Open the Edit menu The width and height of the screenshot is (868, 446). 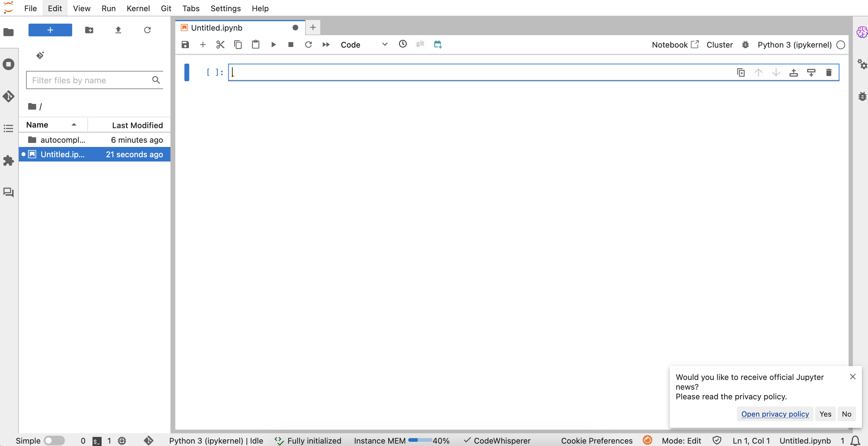(55, 8)
